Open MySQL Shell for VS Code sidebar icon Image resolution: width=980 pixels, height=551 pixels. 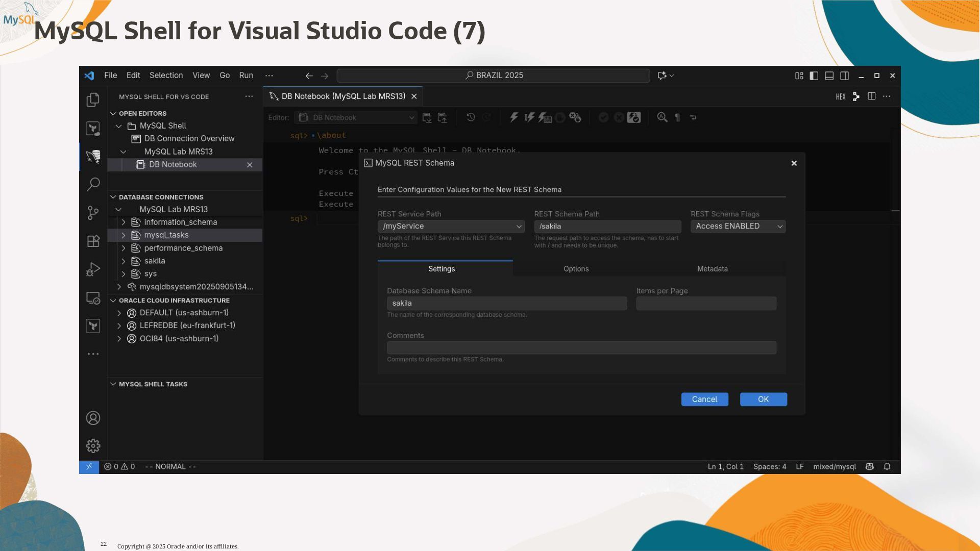pos(93,156)
